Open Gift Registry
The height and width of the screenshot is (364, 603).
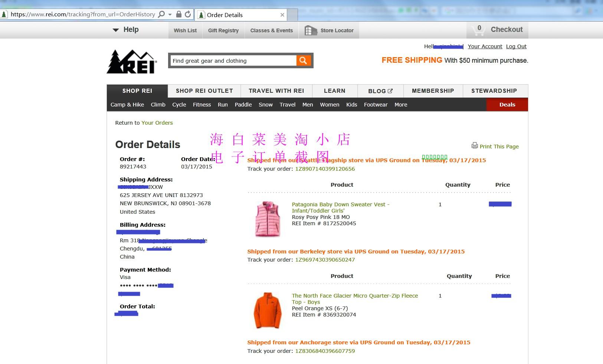click(223, 30)
